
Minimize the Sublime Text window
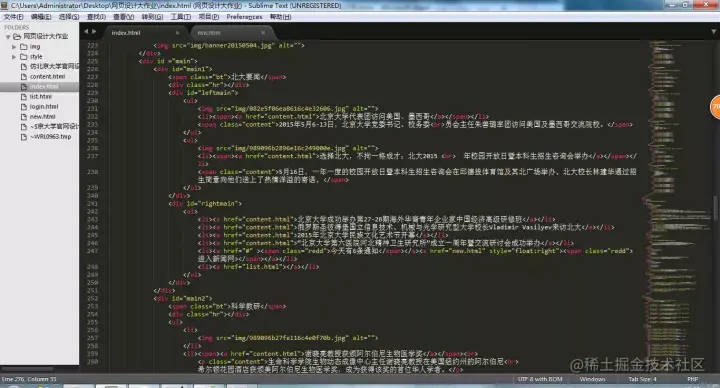click(672, 5)
